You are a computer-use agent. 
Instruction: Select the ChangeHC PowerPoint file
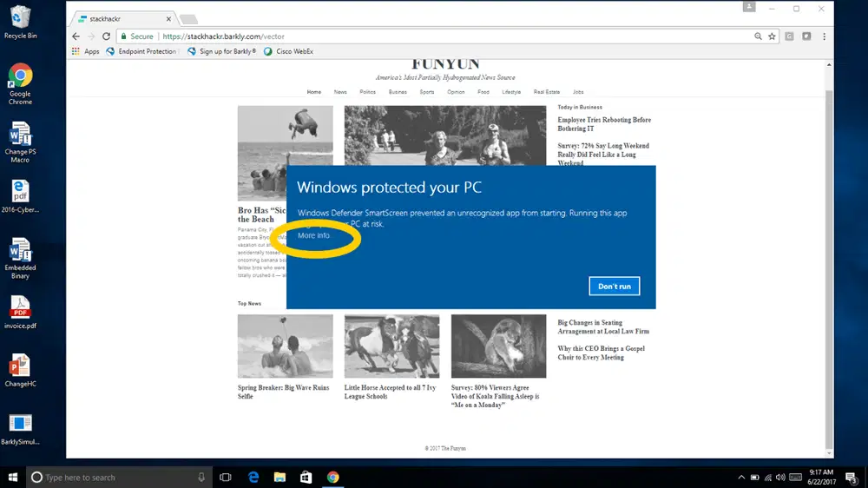coord(21,371)
